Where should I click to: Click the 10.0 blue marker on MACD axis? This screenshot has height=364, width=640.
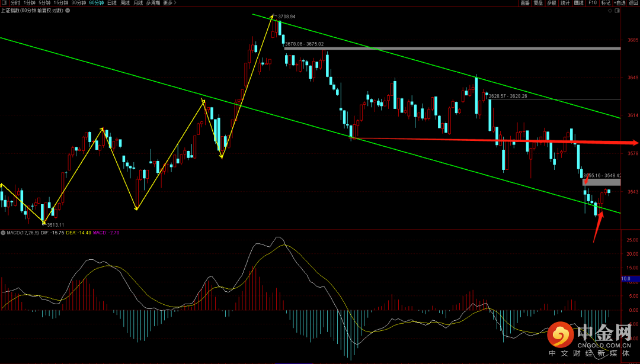pyautogui.click(x=630, y=279)
